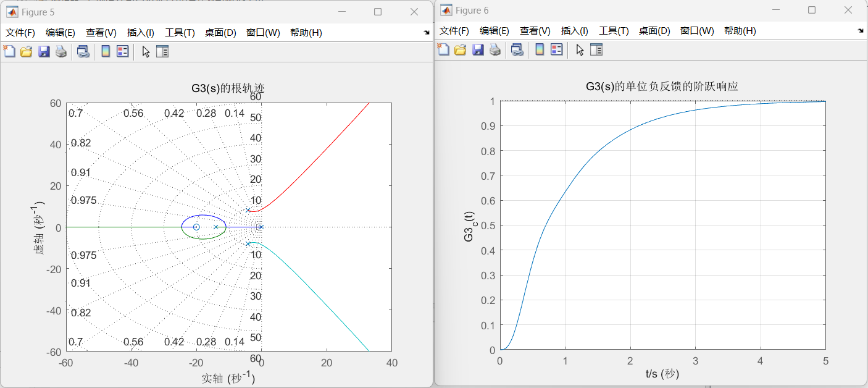The image size is (868, 388).
Task: Click Link Plot icon in Figure 5
Action: 83,52
